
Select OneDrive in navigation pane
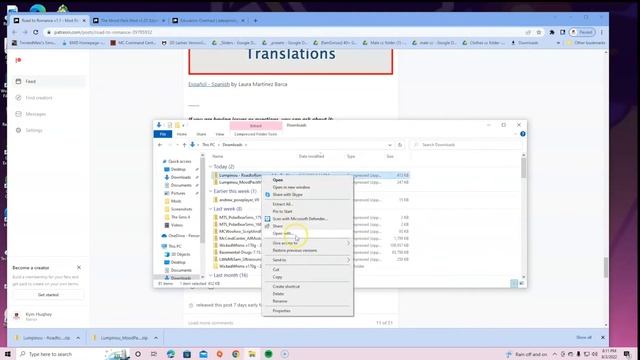click(180, 236)
